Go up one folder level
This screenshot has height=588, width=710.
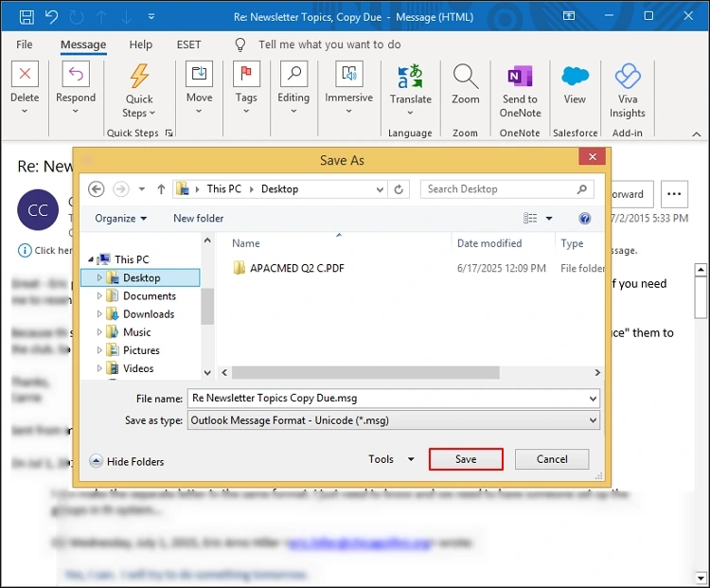161,189
